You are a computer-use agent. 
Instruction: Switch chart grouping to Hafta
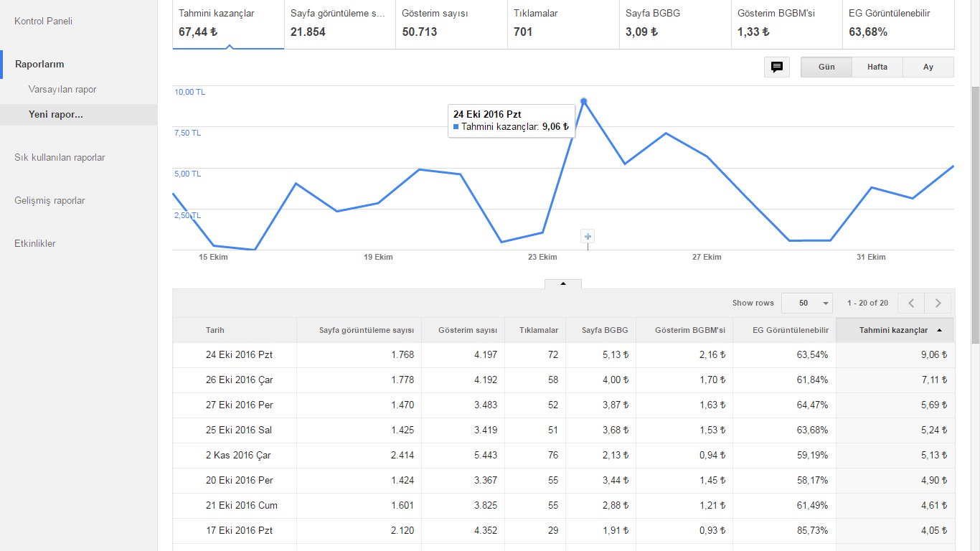tap(877, 67)
